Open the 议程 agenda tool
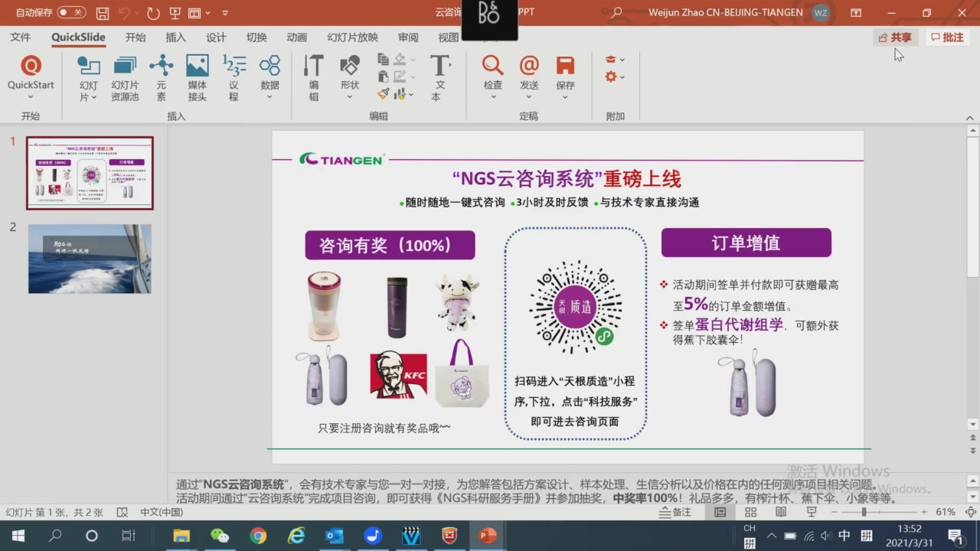This screenshot has height=551, width=980. coord(234,78)
